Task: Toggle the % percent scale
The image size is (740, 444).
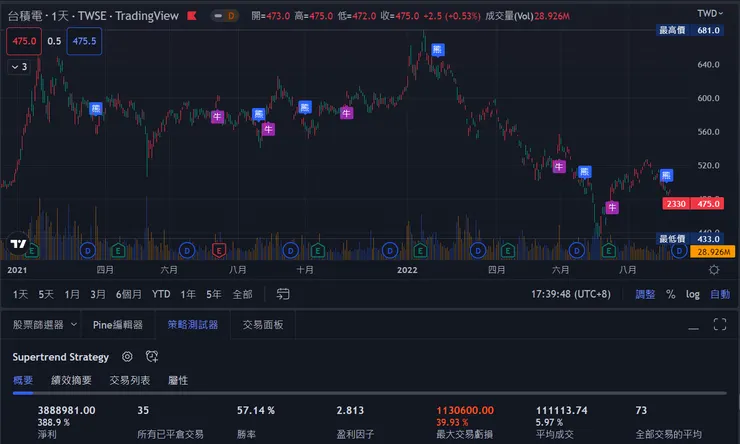Action: [670, 294]
